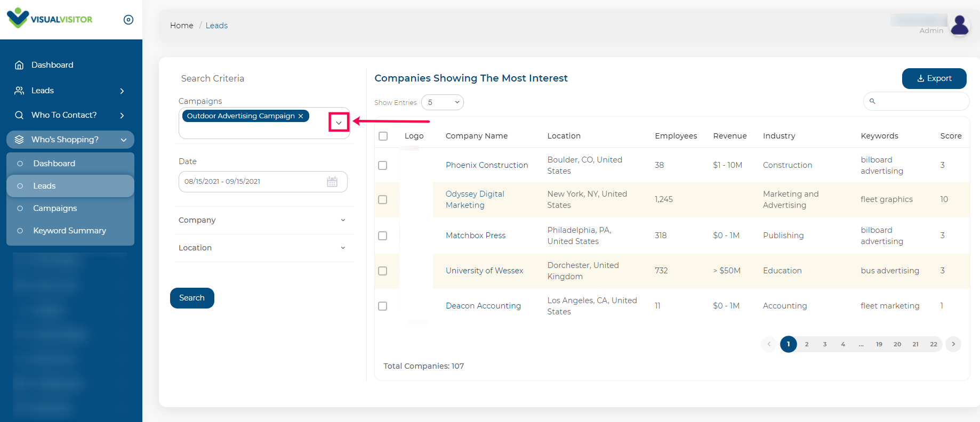Viewport: 980px width, 422px height.
Task: Click 'bus advertising' keyword cell
Action: 890,271
